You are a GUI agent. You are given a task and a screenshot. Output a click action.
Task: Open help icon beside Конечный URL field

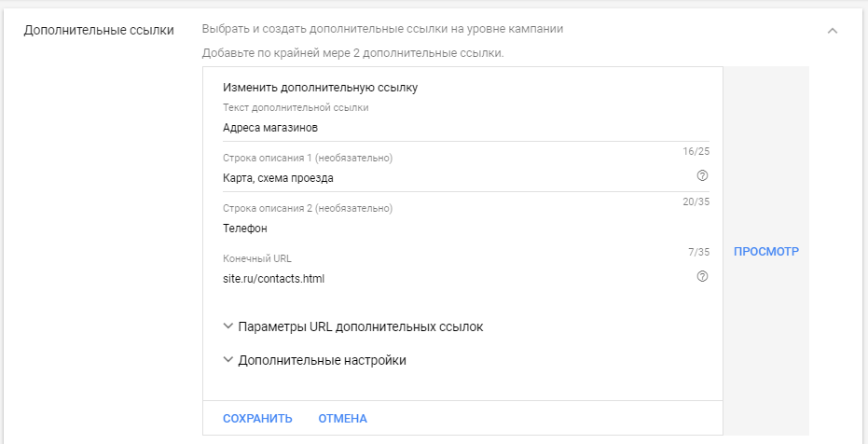[702, 276]
